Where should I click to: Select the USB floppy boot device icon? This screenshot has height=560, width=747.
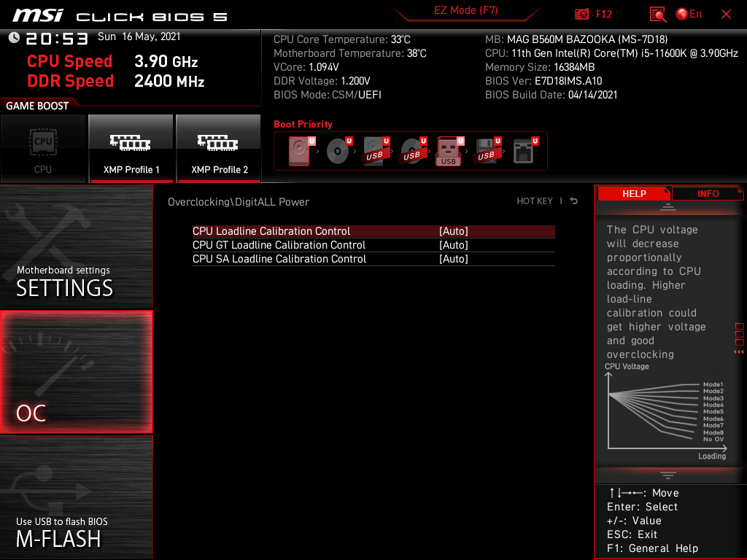point(486,150)
